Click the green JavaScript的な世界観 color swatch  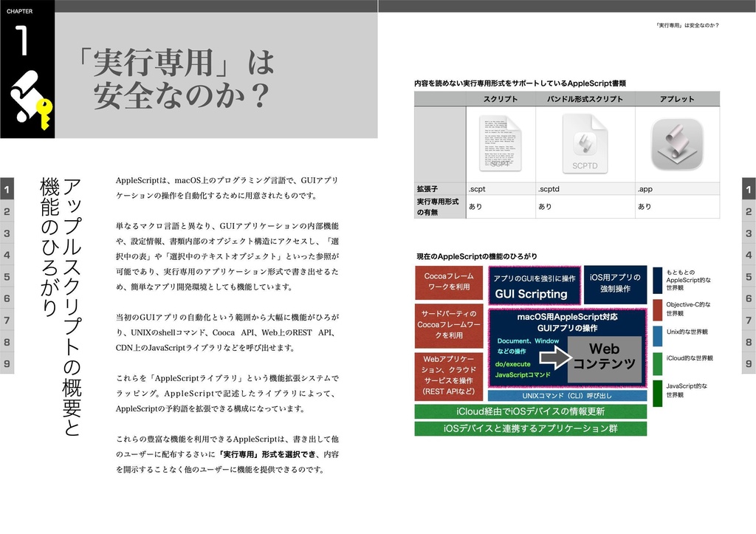tap(656, 394)
